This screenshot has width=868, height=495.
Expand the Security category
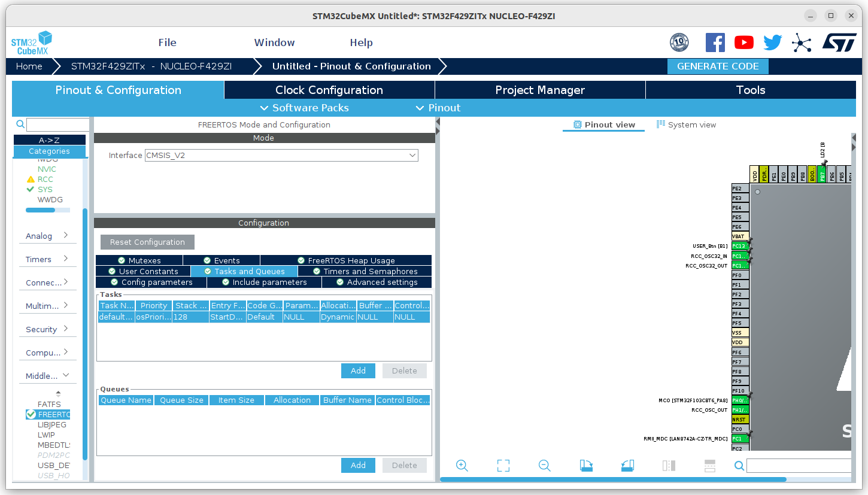pos(47,329)
